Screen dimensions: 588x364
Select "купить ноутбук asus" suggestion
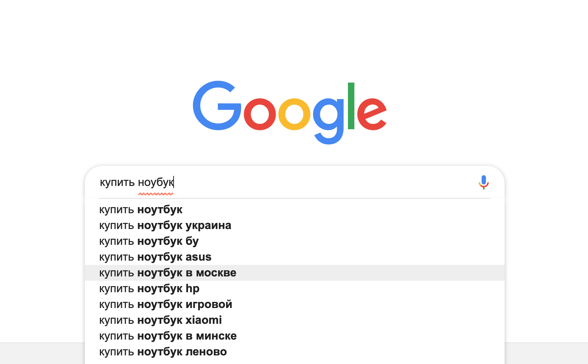click(155, 257)
